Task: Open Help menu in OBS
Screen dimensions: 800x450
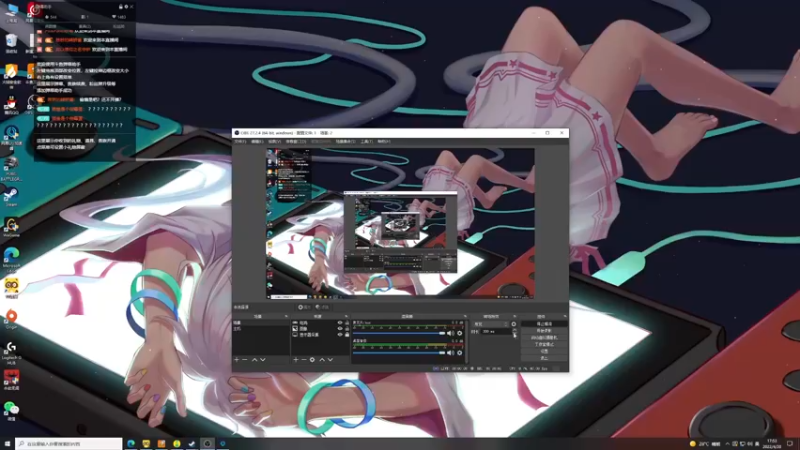Action: pos(384,141)
